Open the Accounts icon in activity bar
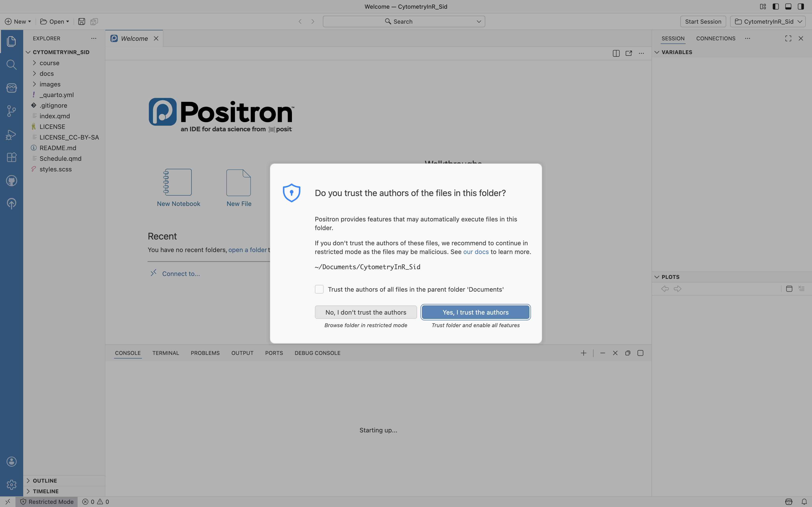The height and width of the screenshot is (507, 812). [11, 461]
